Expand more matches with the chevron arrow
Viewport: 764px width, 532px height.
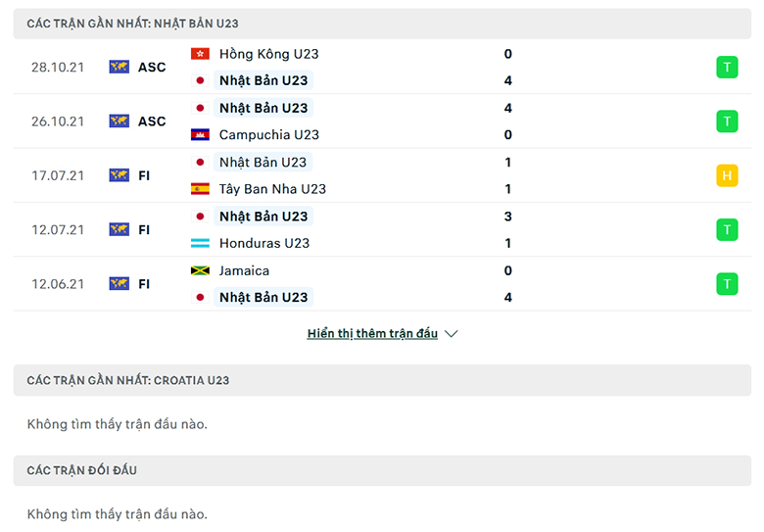click(x=452, y=334)
